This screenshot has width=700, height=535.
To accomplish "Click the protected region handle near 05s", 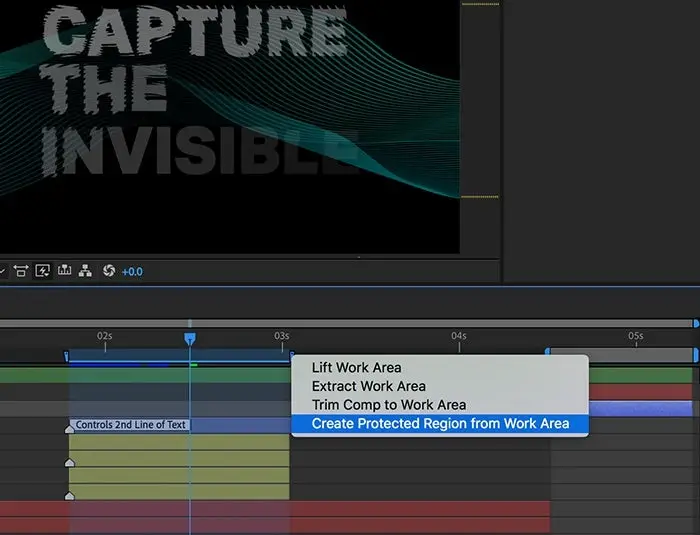I will (547, 353).
